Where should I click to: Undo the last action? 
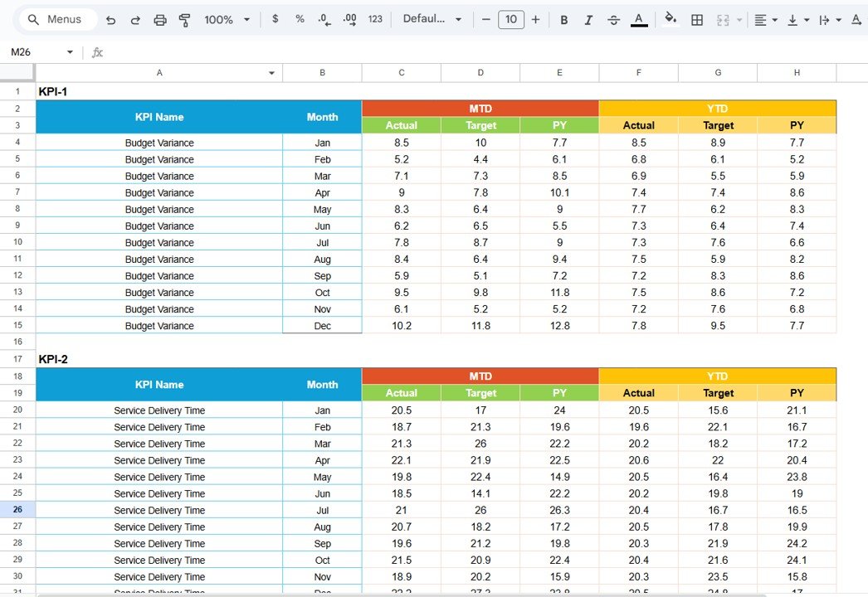(111, 19)
